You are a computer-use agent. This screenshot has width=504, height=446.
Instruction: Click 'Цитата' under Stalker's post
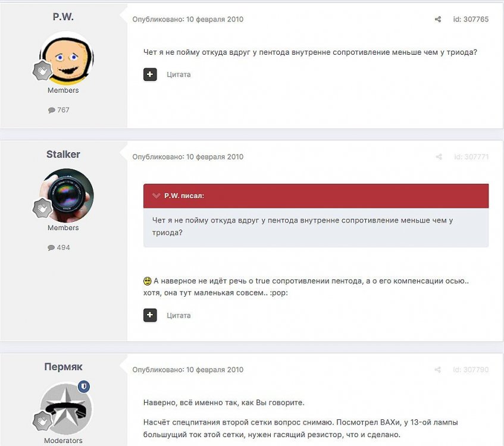pos(179,316)
